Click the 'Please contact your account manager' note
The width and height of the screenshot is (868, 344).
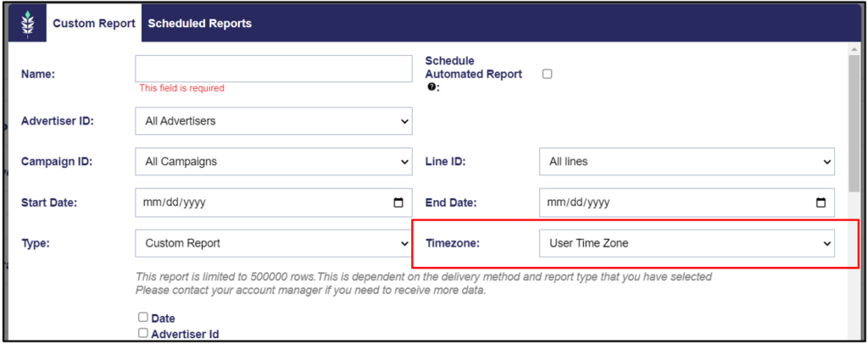(x=310, y=290)
